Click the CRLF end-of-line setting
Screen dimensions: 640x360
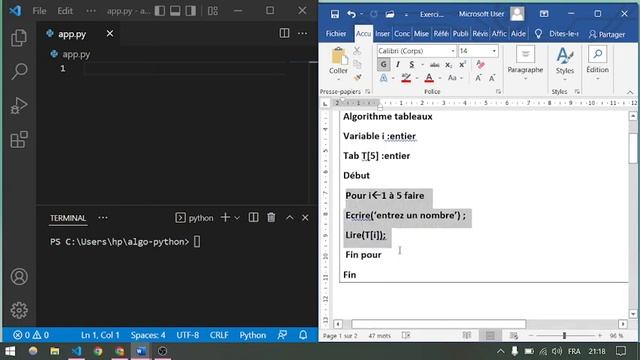pos(219,335)
